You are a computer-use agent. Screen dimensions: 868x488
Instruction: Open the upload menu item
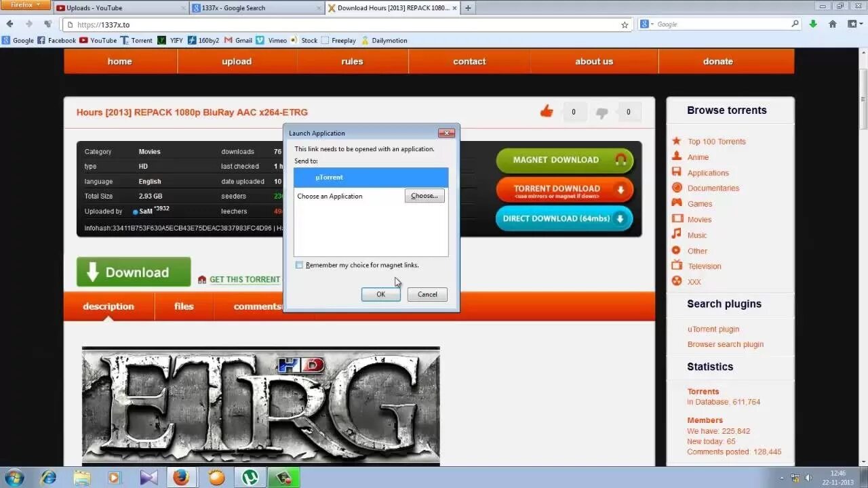(x=237, y=61)
